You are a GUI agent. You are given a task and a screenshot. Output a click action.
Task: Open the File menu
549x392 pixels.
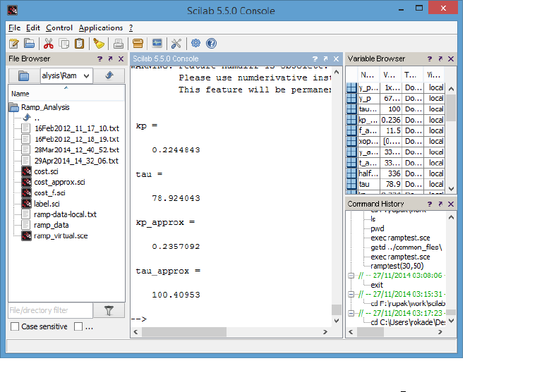pos(14,27)
